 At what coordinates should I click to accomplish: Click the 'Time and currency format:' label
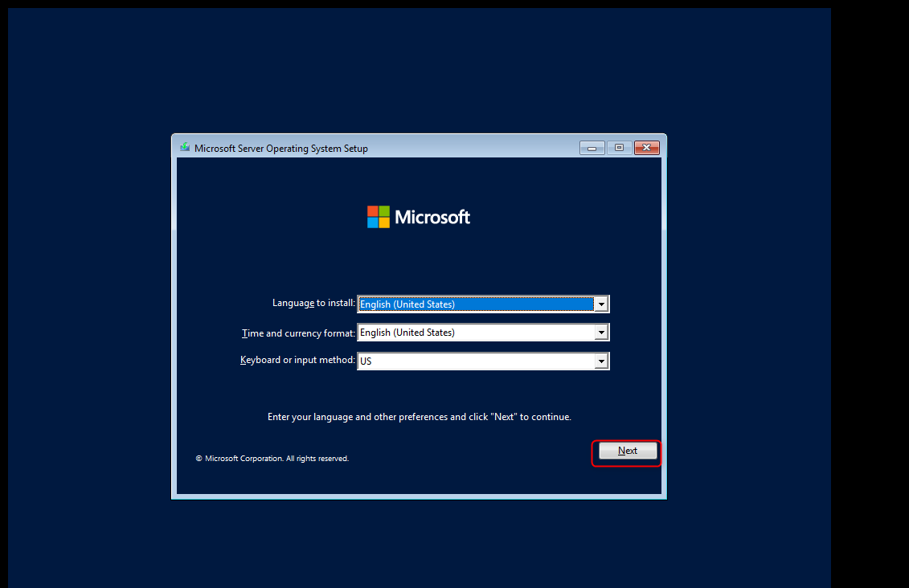point(298,333)
